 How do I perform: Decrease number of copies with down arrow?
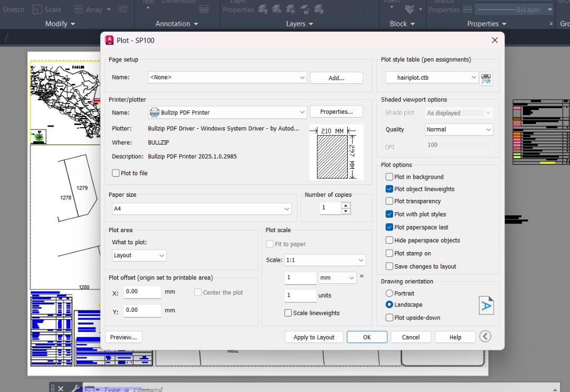[346, 211]
